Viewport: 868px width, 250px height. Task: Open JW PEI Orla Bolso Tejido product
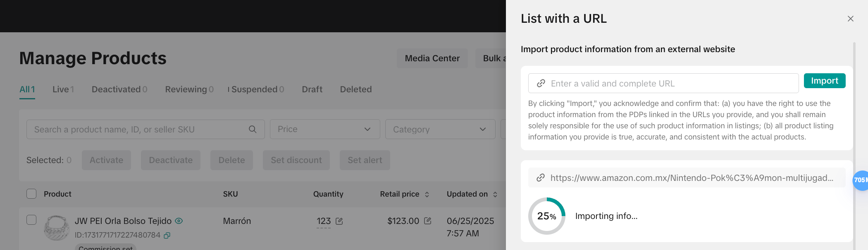123,221
